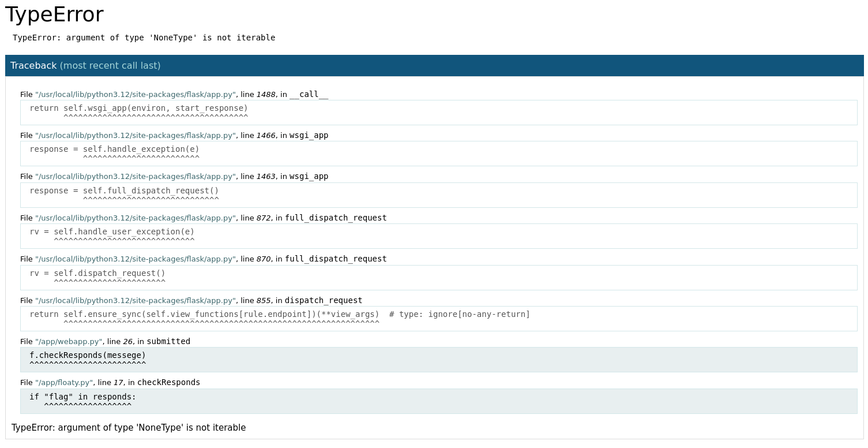Viewport: 868px width, 448px height.
Task: Open the flask/app.py link at line 1463
Action: 135,176
